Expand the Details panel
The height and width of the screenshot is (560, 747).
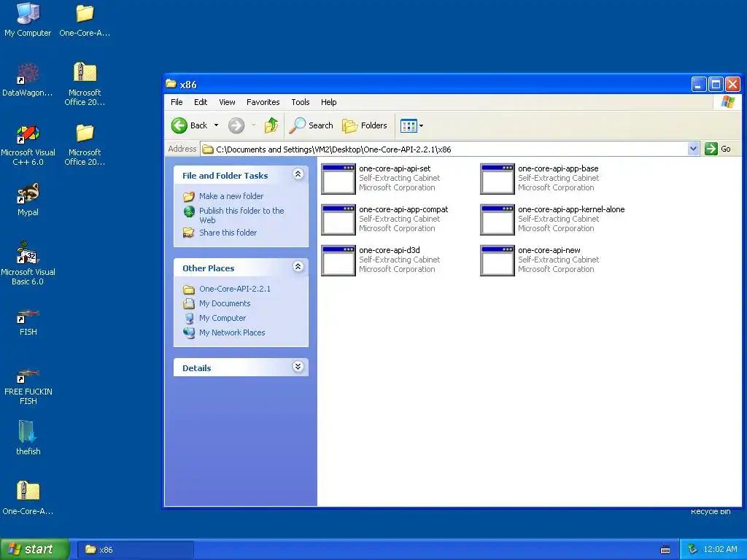point(298,367)
